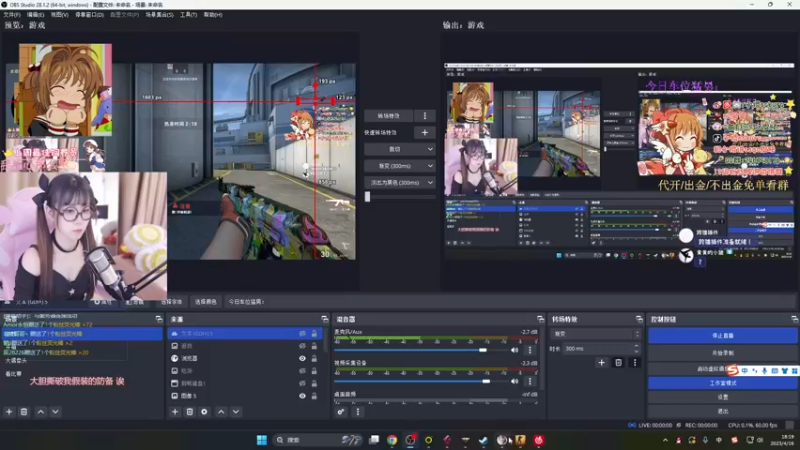Add a scene transition in the 转场特效 dock
800x450 pixels.
coord(602,363)
